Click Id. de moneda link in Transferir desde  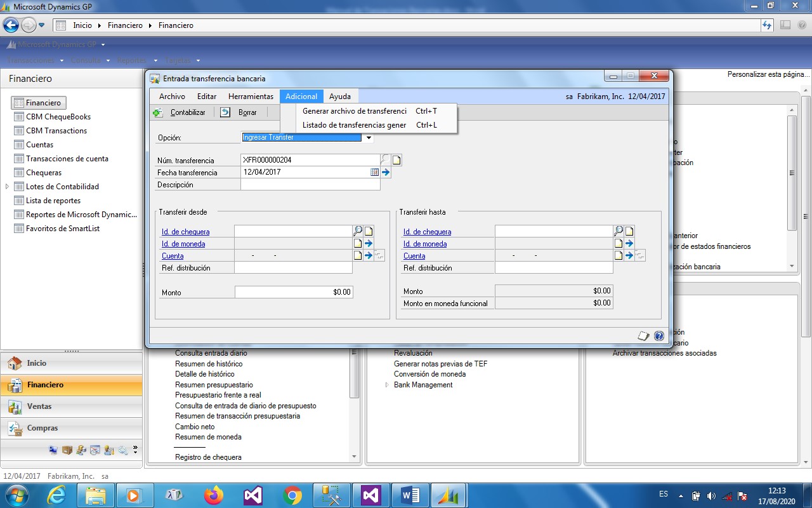183,244
